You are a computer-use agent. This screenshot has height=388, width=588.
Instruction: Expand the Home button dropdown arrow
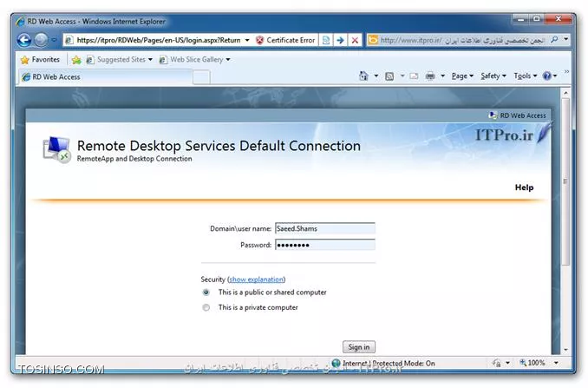coord(376,76)
